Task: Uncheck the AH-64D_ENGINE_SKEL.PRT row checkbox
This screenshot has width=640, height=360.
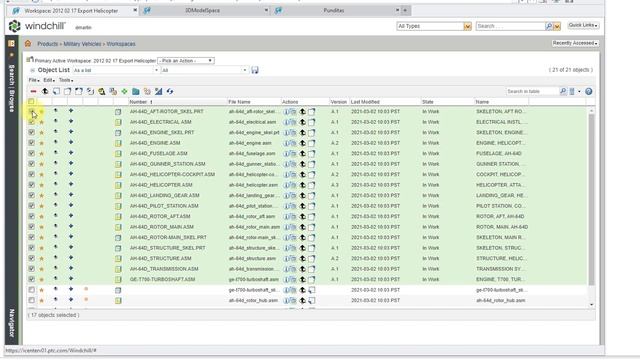Action: tap(31, 132)
